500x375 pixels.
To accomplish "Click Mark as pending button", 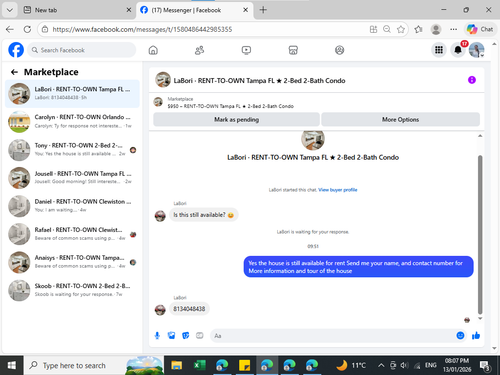I will [236, 119].
